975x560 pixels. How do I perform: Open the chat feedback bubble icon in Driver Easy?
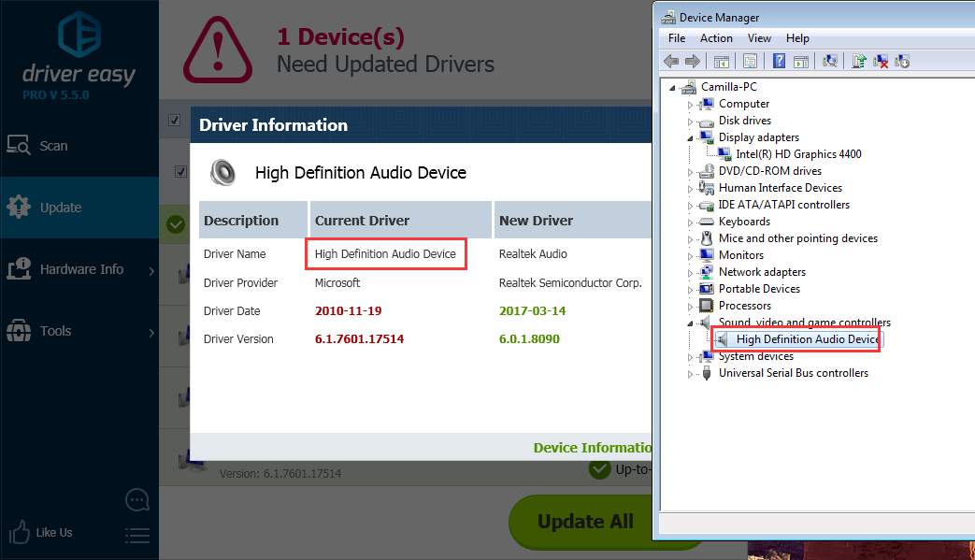click(136, 500)
